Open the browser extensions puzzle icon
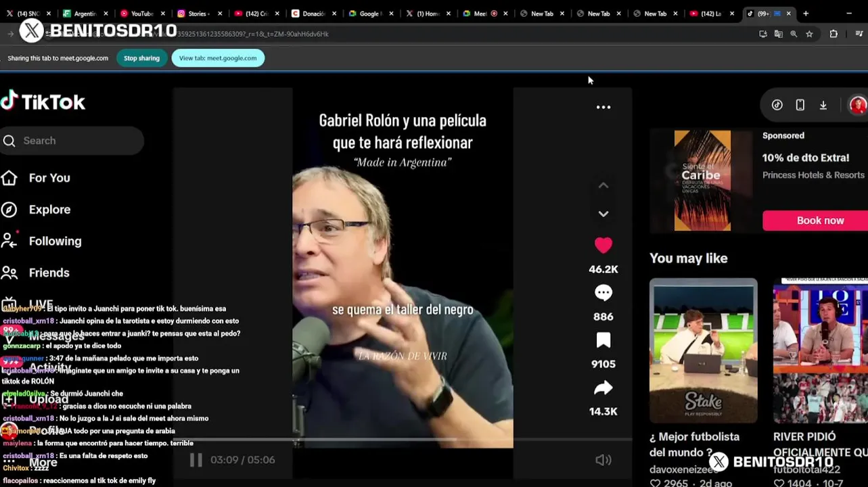868x487 pixels. point(833,34)
